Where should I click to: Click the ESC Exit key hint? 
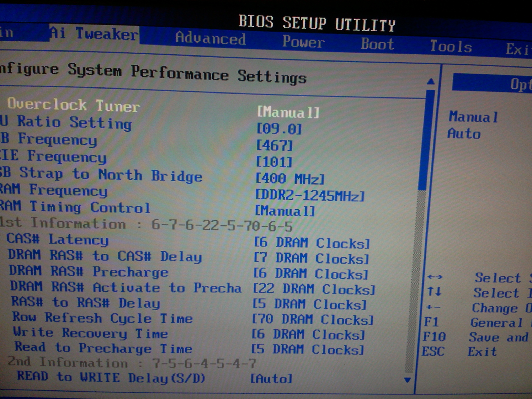433,352
